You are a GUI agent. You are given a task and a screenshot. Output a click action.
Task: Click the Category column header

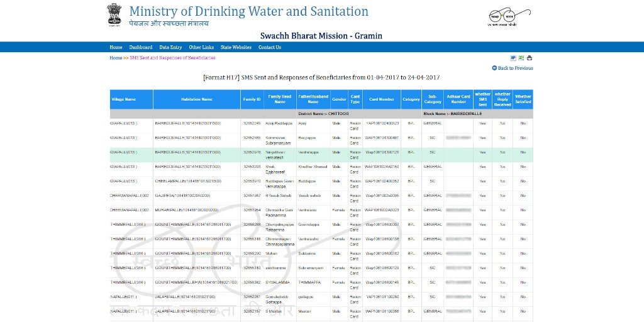[x=411, y=99]
